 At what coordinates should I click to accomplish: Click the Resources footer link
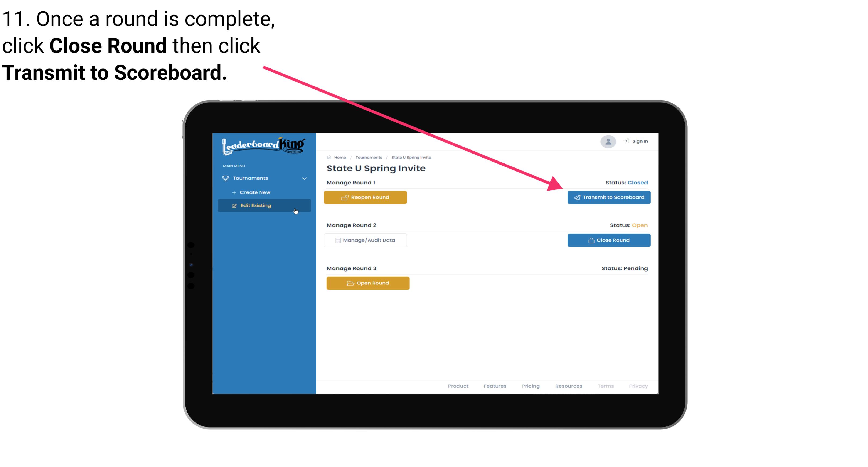pos(569,386)
